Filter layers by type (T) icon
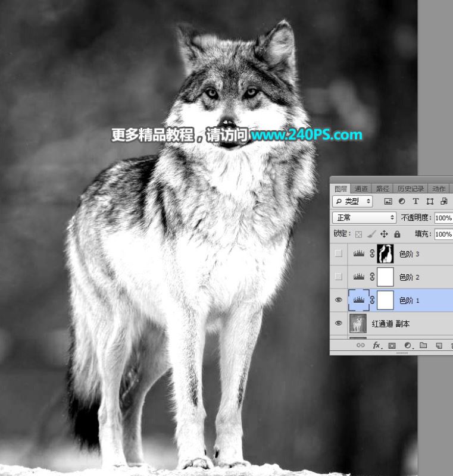The image size is (453, 476). click(415, 201)
